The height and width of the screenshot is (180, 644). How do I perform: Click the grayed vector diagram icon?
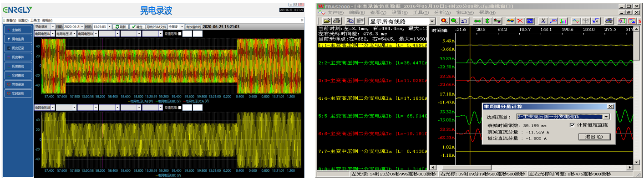586,21
